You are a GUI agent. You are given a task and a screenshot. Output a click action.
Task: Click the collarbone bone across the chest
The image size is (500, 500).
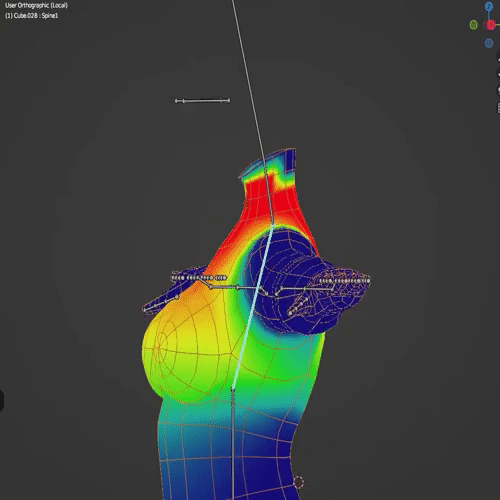[x=238, y=287]
